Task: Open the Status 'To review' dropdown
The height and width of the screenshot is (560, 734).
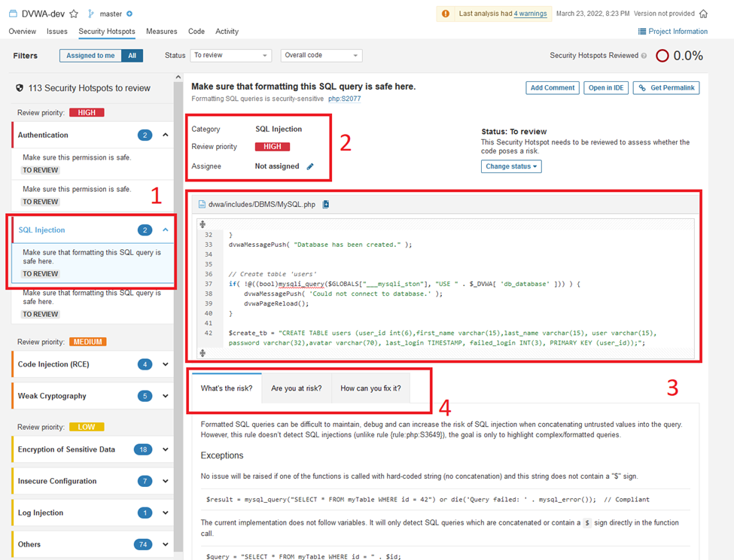Action: 230,56
